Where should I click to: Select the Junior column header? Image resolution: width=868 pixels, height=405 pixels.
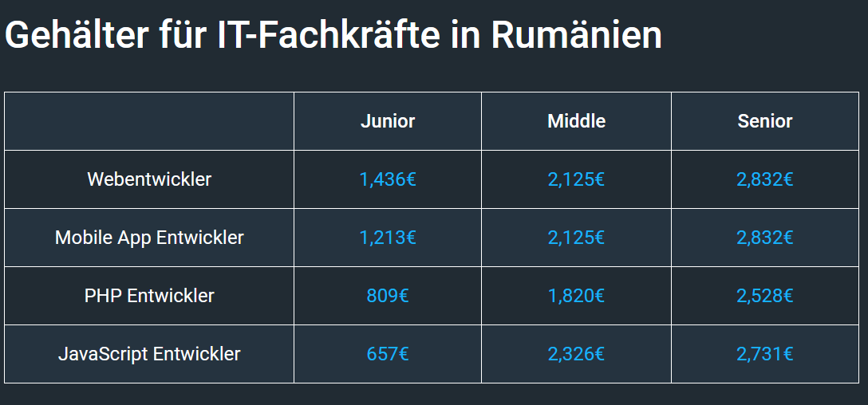(388, 121)
